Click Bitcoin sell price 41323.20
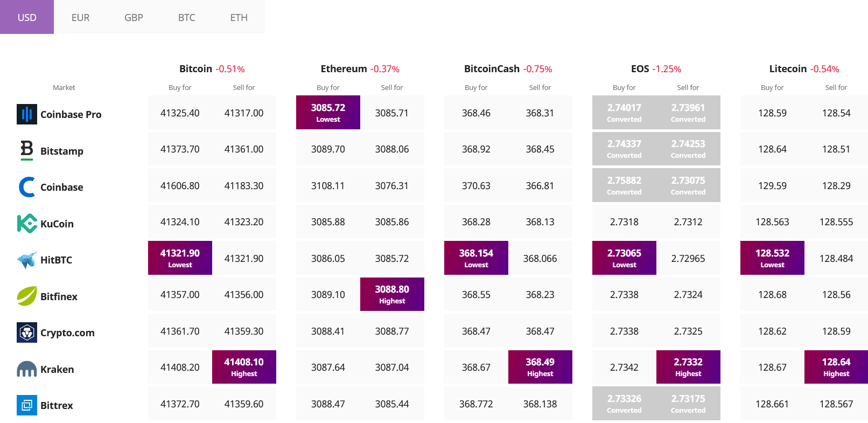868x423 pixels. tap(244, 221)
